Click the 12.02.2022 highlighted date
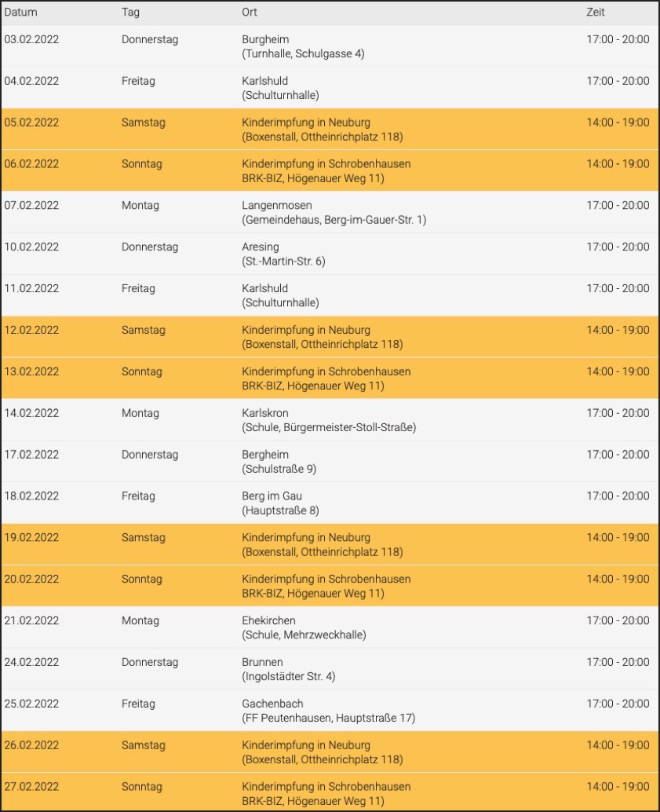660x812 pixels. click(31, 330)
